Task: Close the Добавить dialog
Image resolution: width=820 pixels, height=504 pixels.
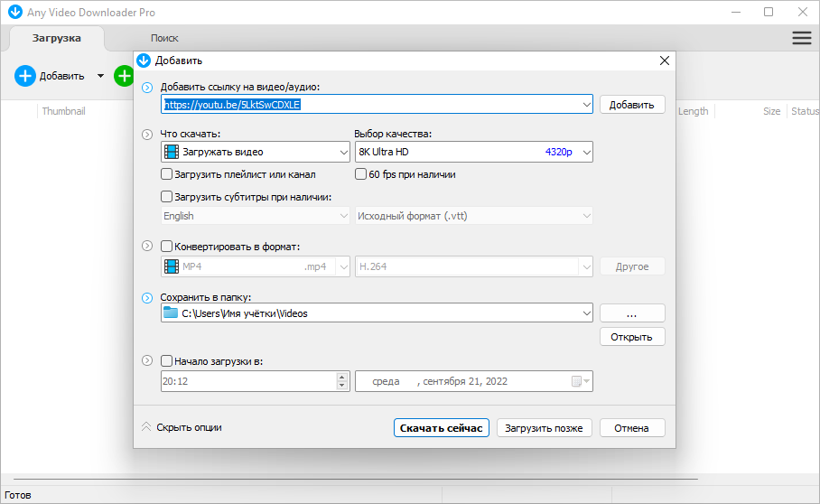Action: point(664,61)
